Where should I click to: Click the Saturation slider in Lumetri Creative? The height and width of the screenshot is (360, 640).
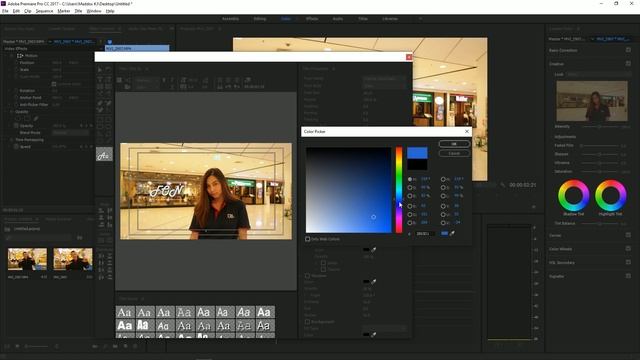click(x=600, y=171)
